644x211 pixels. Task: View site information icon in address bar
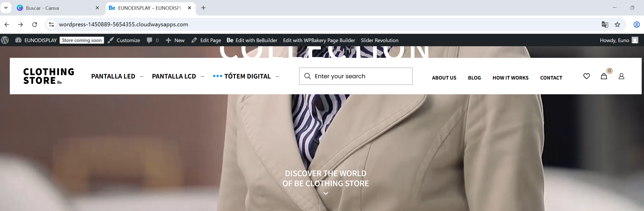coord(51,25)
